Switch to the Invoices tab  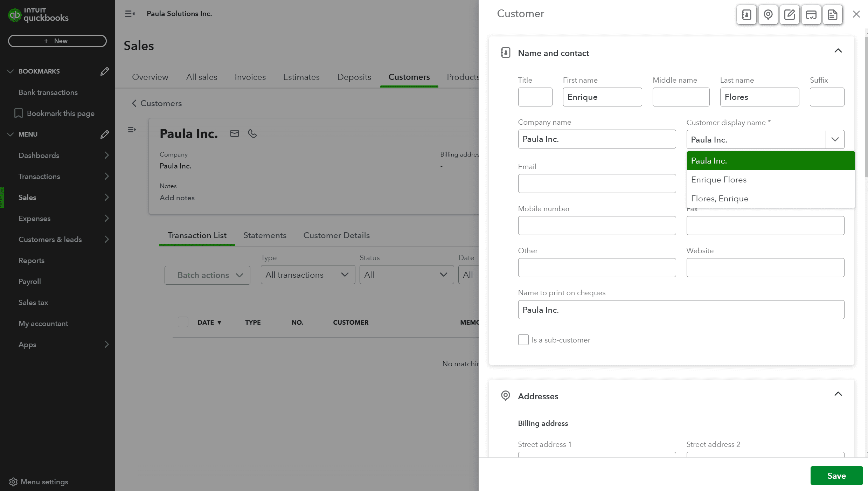[x=250, y=77]
